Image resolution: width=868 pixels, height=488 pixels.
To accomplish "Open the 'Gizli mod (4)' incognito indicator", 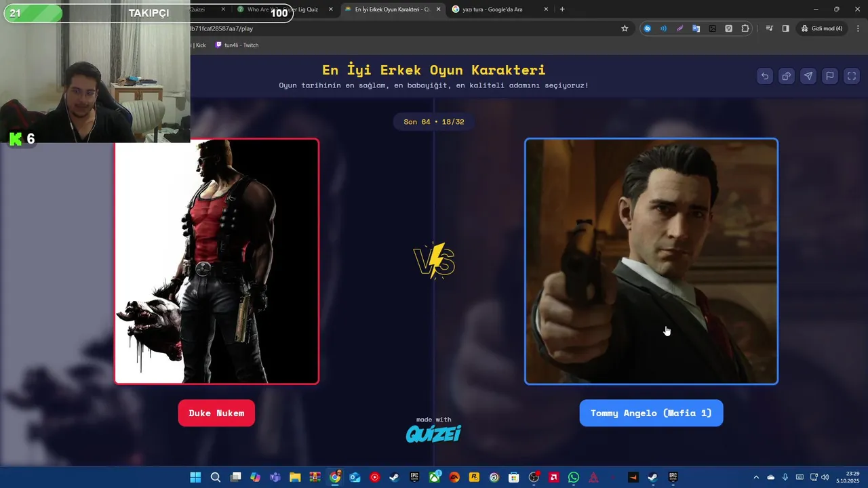I will pyautogui.click(x=822, y=28).
